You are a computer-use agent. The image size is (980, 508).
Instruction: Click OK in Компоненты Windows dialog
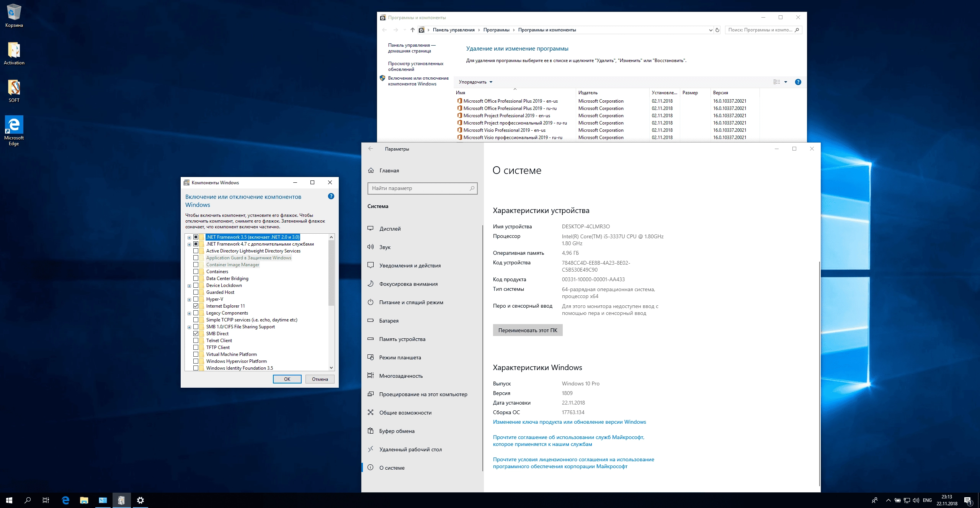[x=287, y=379]
